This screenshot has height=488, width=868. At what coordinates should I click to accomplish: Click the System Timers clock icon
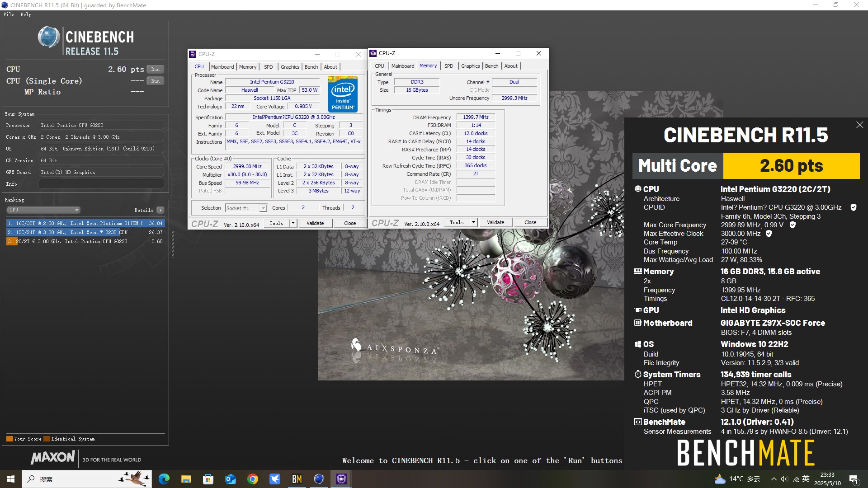click(638, 374)
